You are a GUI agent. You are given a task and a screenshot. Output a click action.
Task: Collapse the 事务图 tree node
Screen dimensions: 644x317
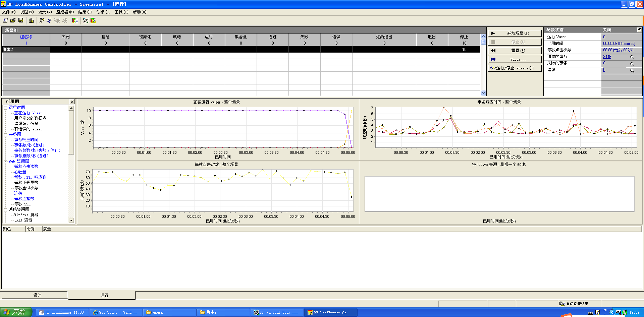[6, 135]
